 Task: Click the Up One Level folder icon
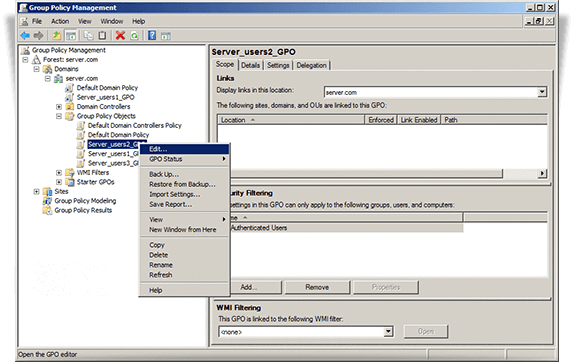[56, 36]
